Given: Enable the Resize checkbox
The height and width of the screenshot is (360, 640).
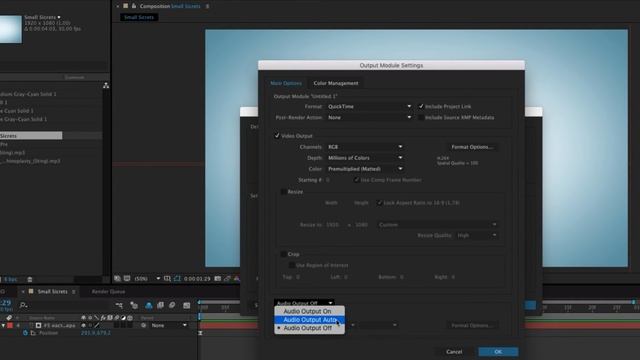Looking at the screenshot, I should pos(283,191).
